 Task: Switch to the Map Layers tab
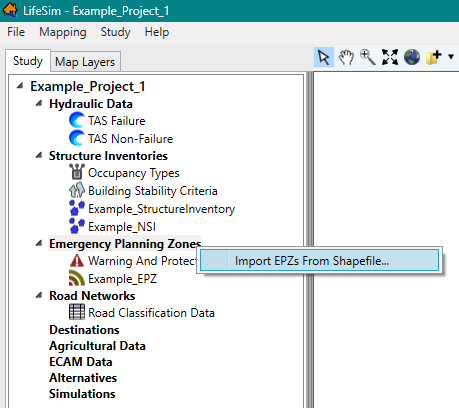85,62
